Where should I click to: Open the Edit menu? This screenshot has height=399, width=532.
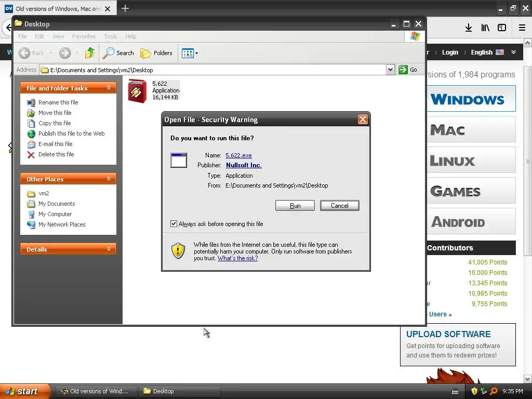[x=39, y=36]
